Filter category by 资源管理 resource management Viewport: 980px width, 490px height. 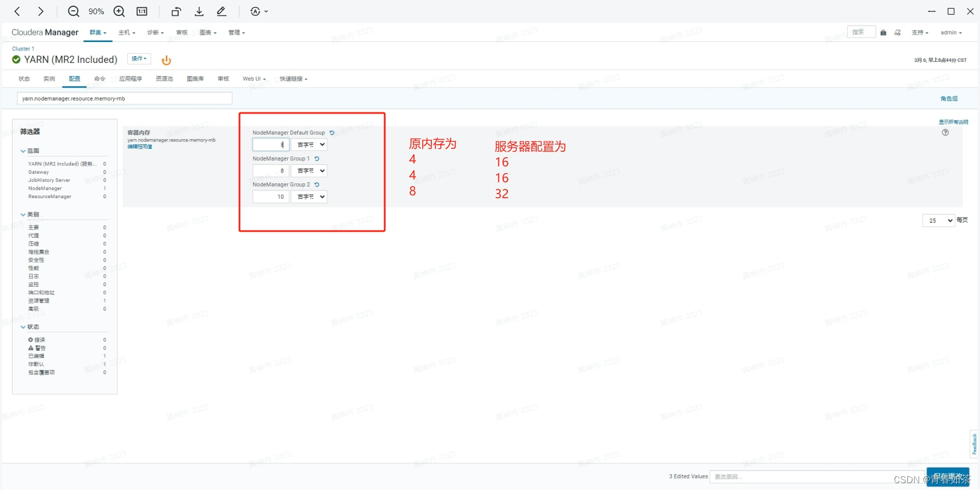tap(39, 301)
